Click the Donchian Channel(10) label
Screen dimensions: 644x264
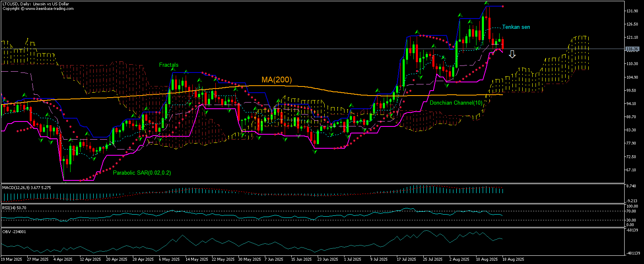[456, 102]
